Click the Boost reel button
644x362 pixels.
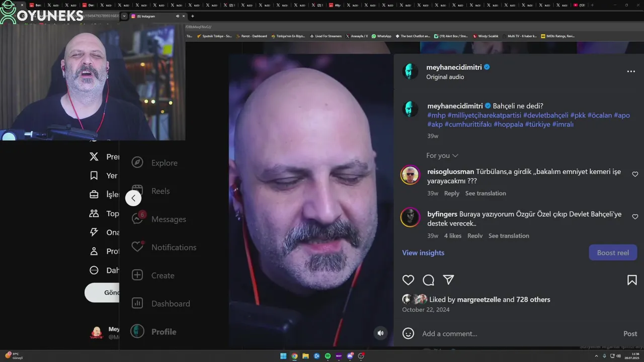click(613, 252)
